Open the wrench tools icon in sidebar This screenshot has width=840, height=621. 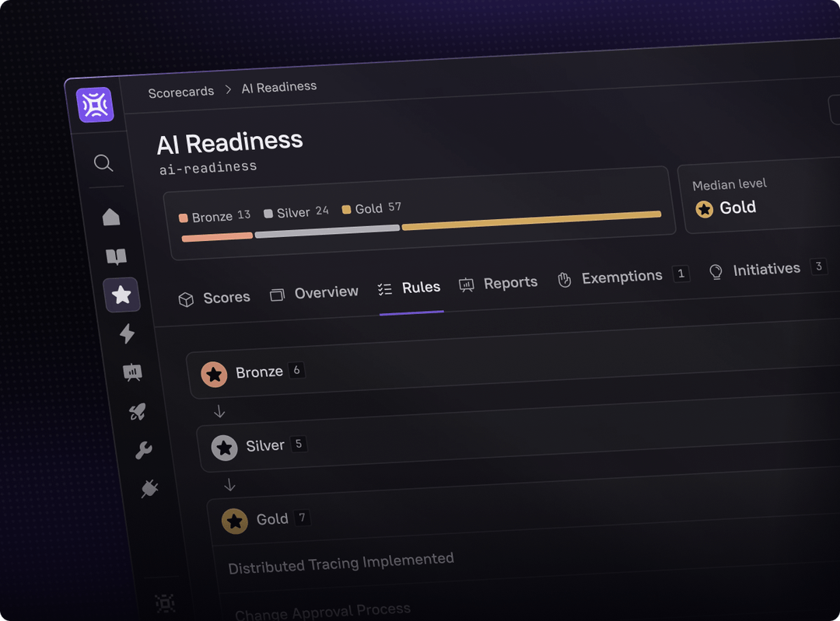click(x=144, y=450)
